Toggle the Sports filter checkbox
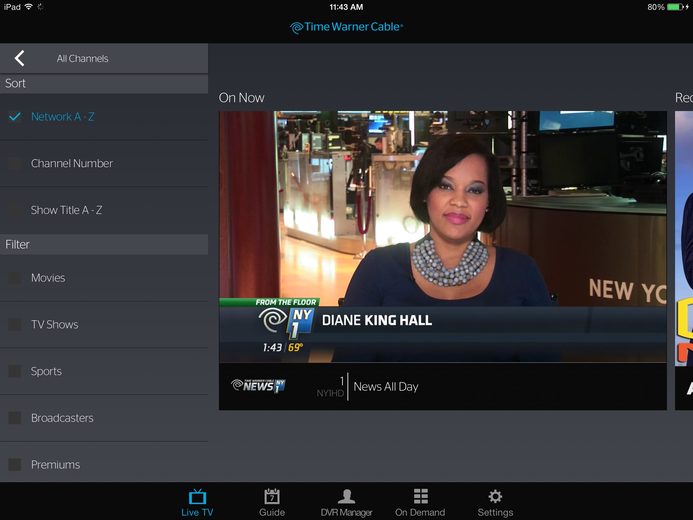Viewport: 693px width, 520px height. pos(15,371)
